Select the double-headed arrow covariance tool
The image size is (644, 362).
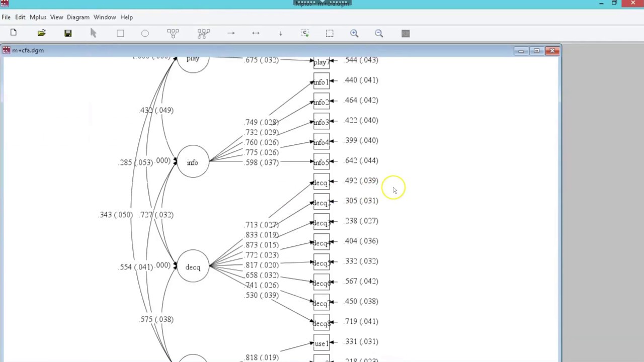click(256, 33)
